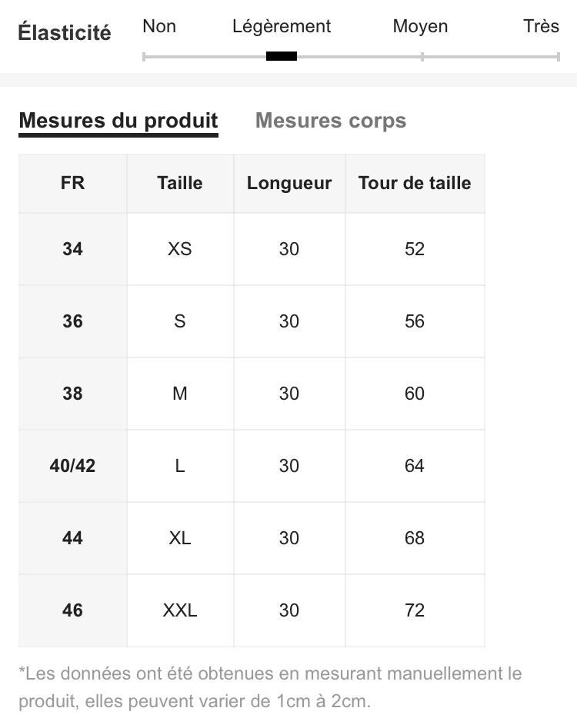The image size is (577, 728).
Task: Switch to the Mesures corps tab
Action: 331,121
